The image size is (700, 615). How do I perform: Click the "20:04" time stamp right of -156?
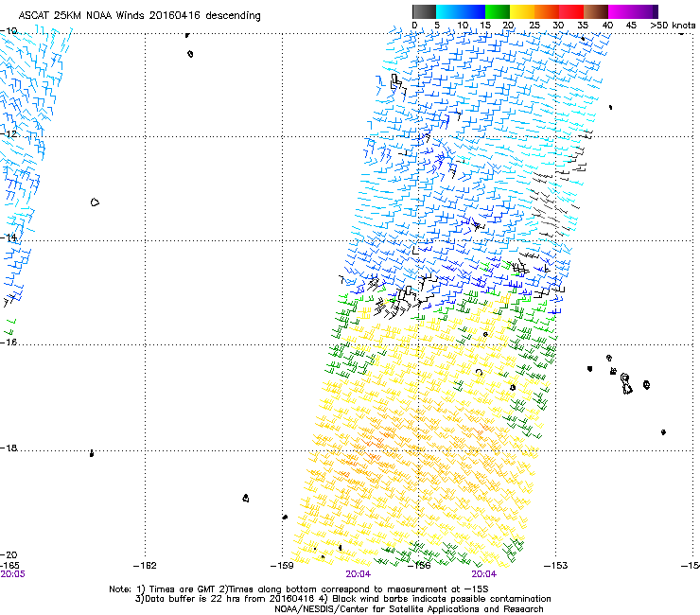coord(484,574)
